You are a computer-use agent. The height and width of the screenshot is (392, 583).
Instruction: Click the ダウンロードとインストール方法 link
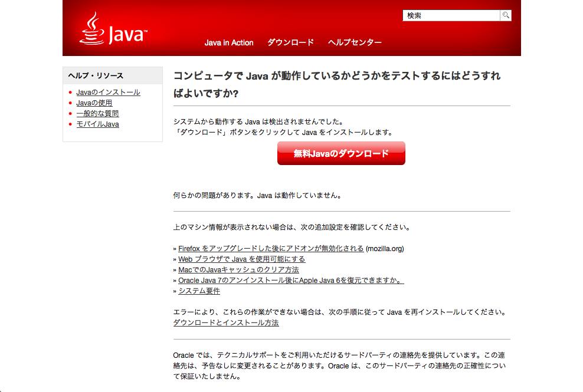point(226,323)
